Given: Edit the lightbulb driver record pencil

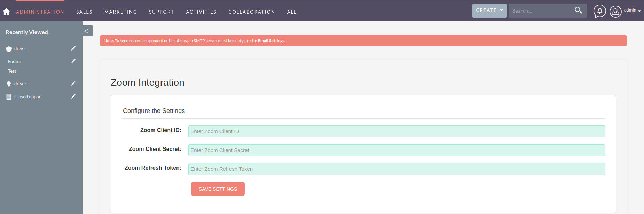Looking at the screenshot, I should [73, 84].
